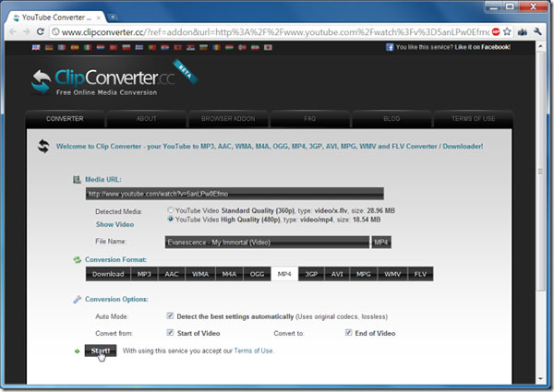Choose MPG conversion format
The width and height of the screenshot is (554, 392).
(x=364, y=274)
